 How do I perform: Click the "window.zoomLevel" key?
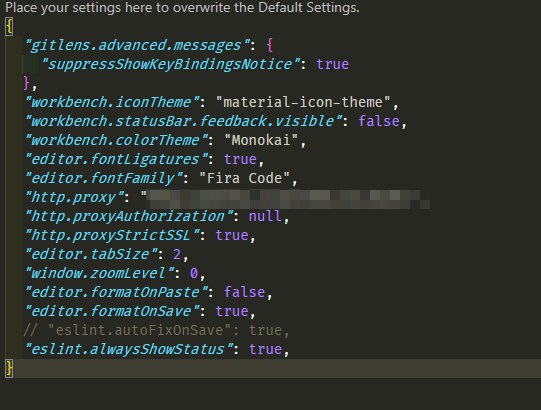click(99, 273)
